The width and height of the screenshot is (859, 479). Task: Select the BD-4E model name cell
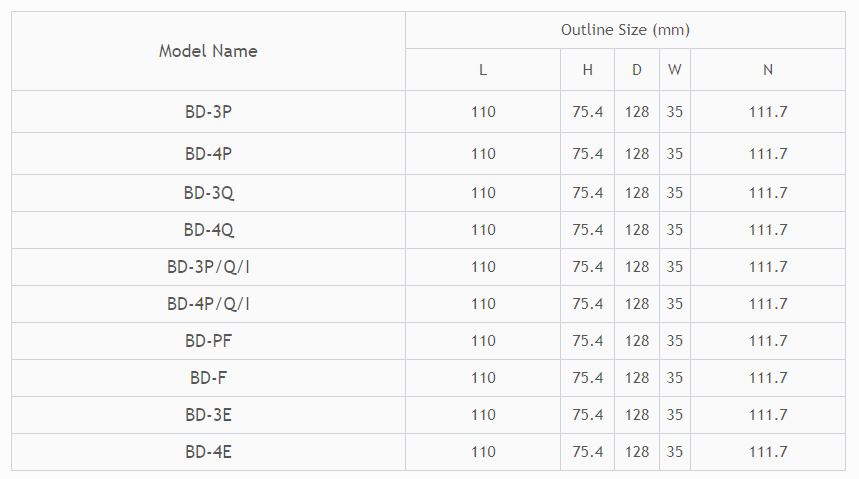click(208, 452)
